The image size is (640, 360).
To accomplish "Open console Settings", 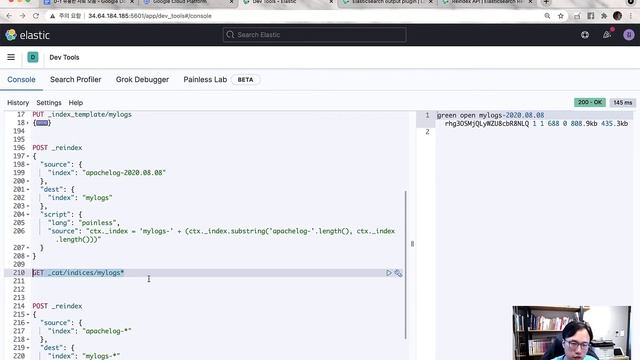I will [49, 103].
